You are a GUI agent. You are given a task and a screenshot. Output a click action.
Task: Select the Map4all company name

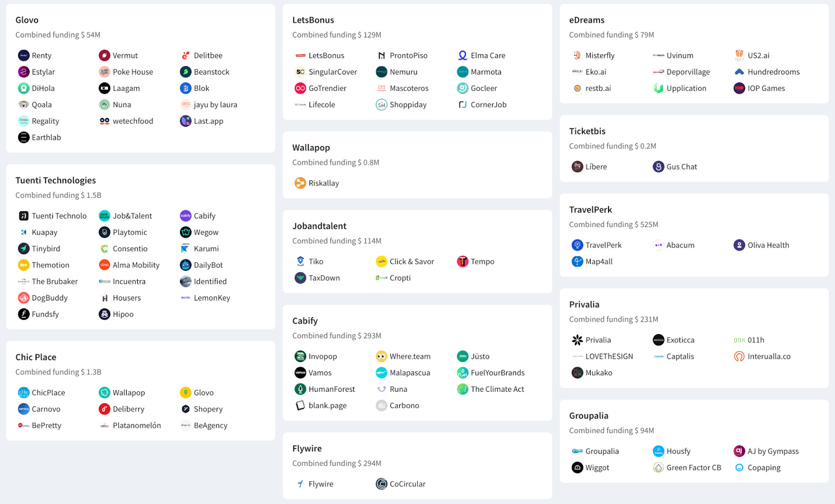599,262
